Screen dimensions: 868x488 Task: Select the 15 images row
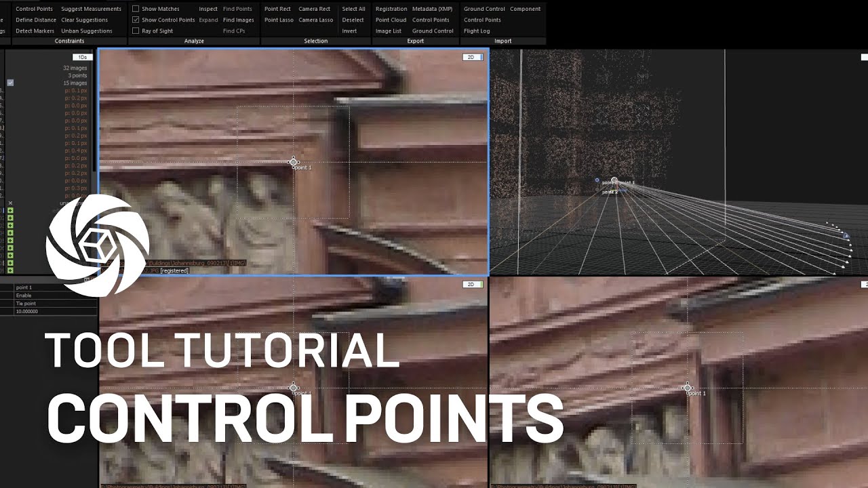pyautogui.click(x=75, y=83)
